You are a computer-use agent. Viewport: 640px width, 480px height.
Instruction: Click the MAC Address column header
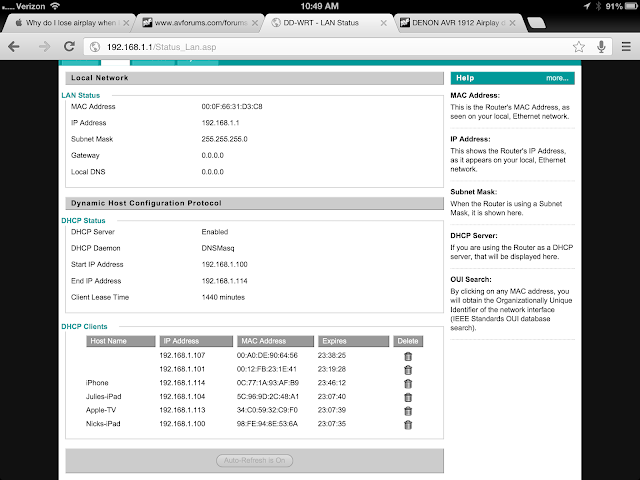click(276, 341)
